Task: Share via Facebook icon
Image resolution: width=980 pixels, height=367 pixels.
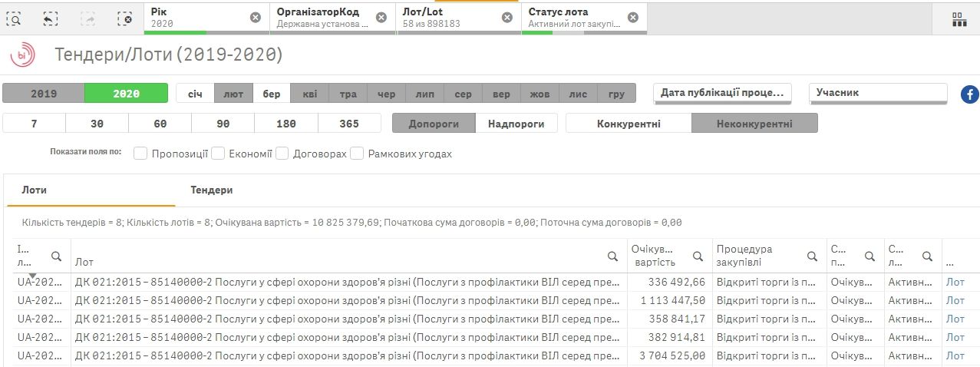Action: 970,94
